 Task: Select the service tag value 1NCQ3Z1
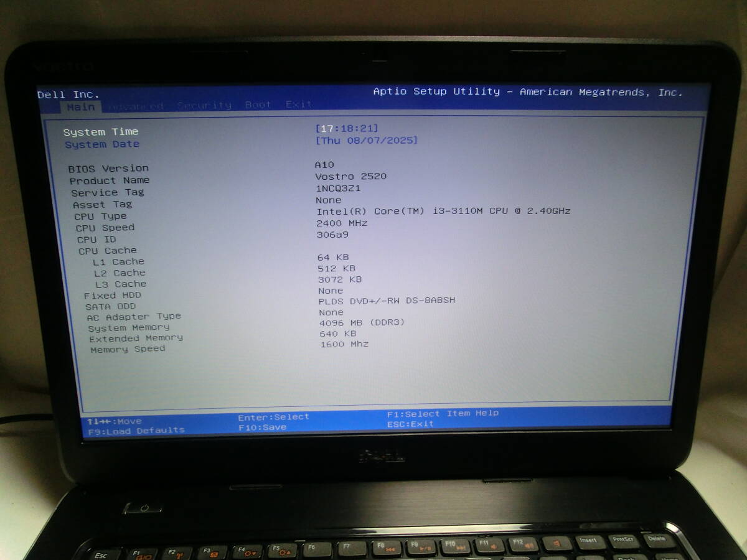click(x=338, y=188)
